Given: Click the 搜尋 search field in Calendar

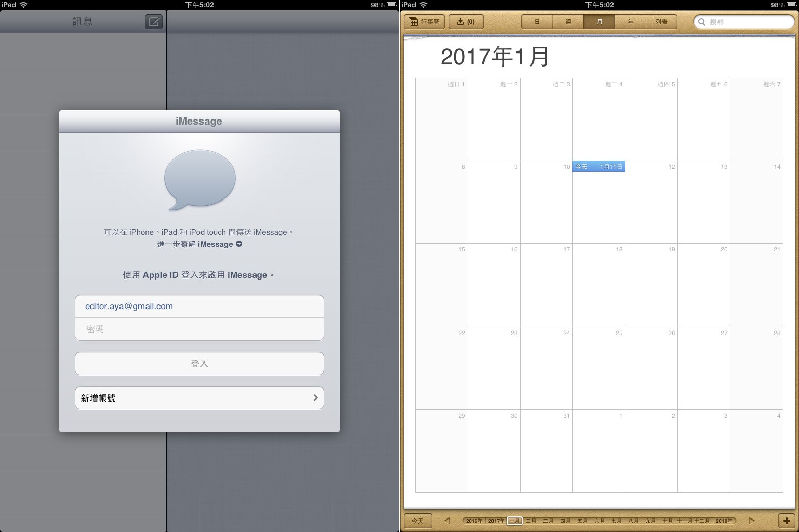Looking at the screenshot, I should pyautogui.click(x=744, y=22).
